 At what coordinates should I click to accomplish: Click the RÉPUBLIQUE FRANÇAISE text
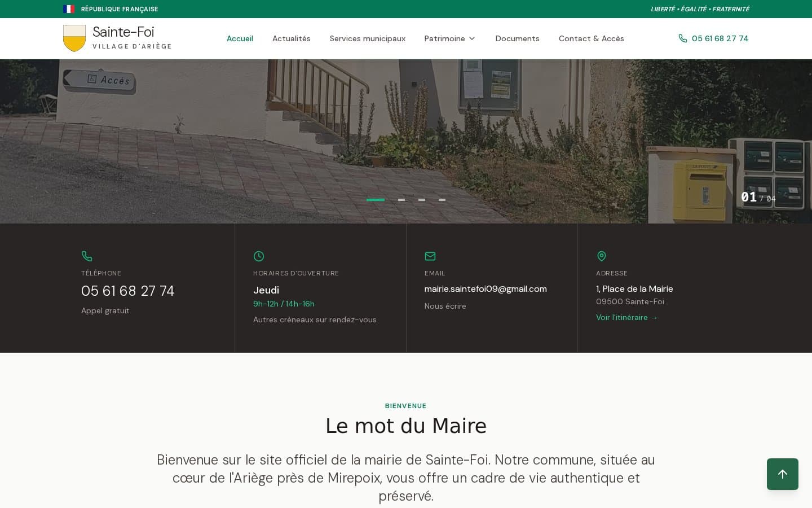click(120, 9)
